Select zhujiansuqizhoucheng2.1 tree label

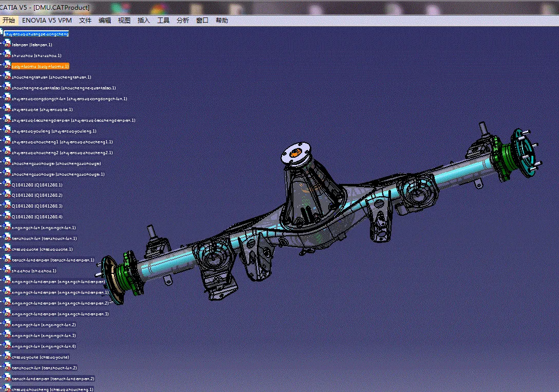pyautogui.click(x=62, y=153)
